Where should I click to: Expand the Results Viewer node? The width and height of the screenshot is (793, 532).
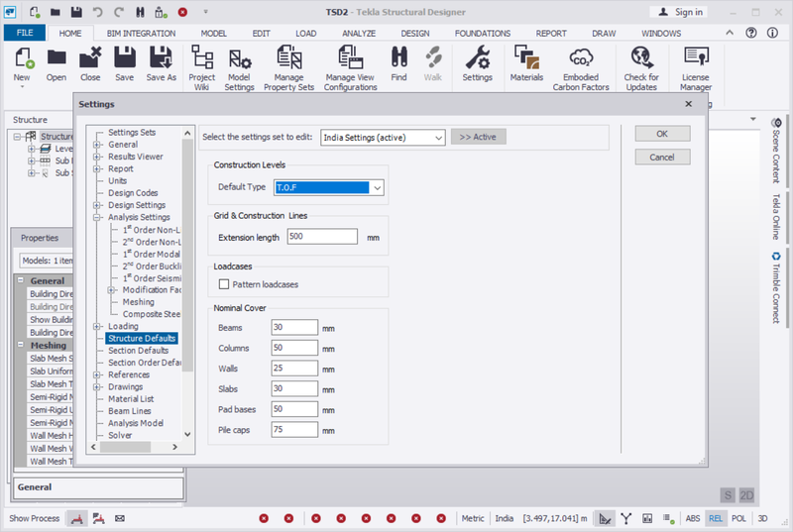click(96, 157)
